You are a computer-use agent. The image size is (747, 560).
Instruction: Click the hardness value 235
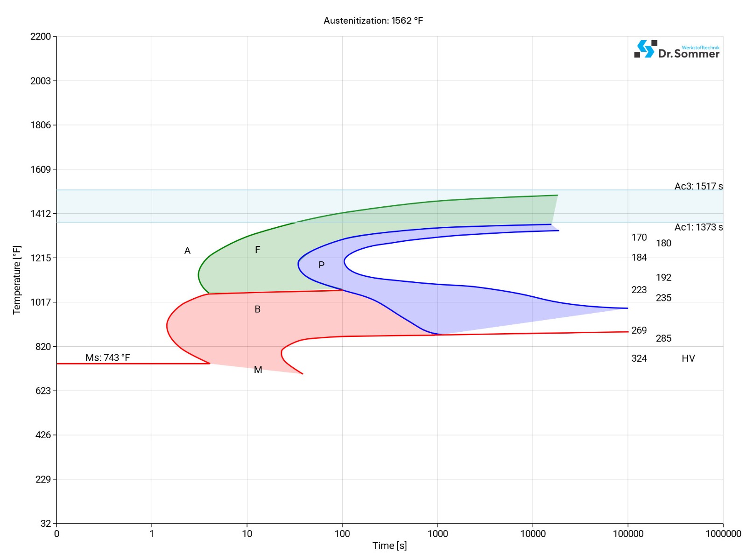coord(663,298)
